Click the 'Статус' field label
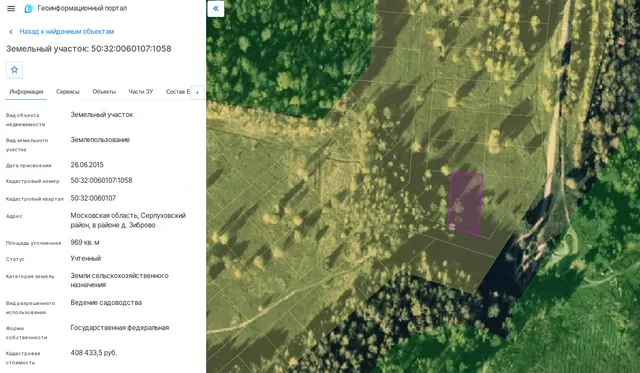The height and width of the screenshot is (373, 640). pos(15,259)
